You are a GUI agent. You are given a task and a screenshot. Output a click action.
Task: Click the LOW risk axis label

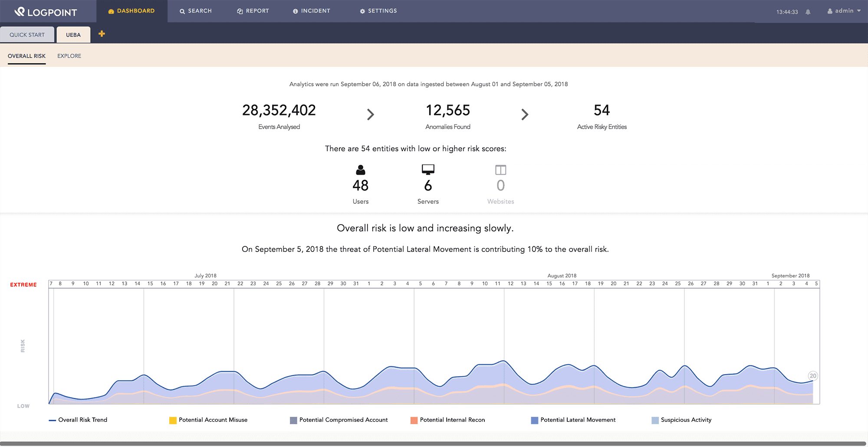pyautogui.click(x=23, y=406)
